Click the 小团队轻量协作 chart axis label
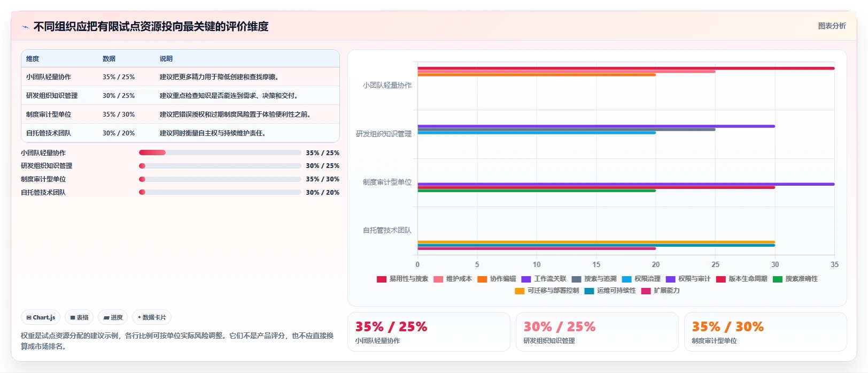Screen dimensions: 868x373 [387, 85]
